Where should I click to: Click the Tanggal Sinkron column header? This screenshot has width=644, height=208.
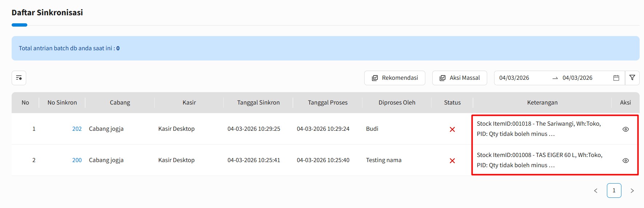pos(258,103)
